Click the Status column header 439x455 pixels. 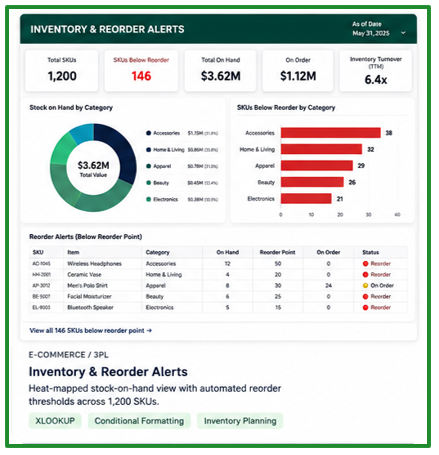[371, 252]
